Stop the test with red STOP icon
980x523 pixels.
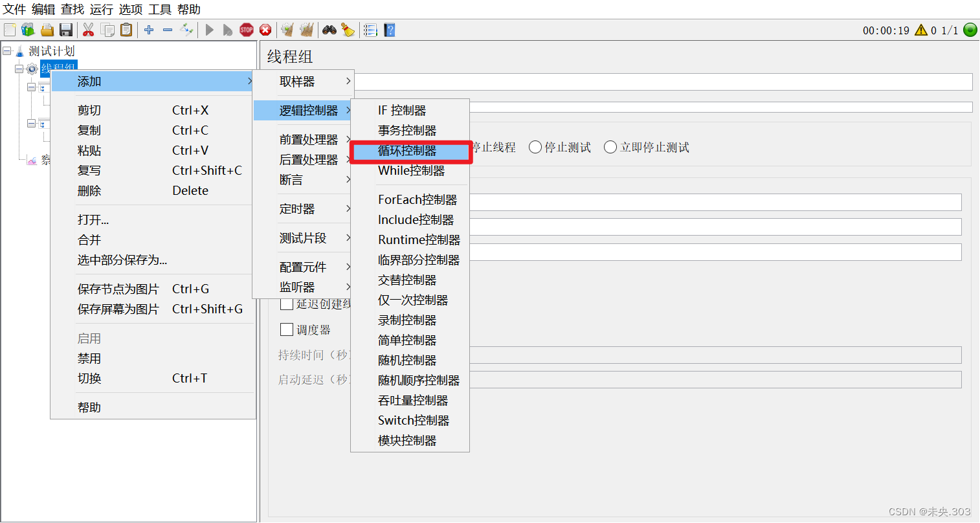click(x=247, y=30)
